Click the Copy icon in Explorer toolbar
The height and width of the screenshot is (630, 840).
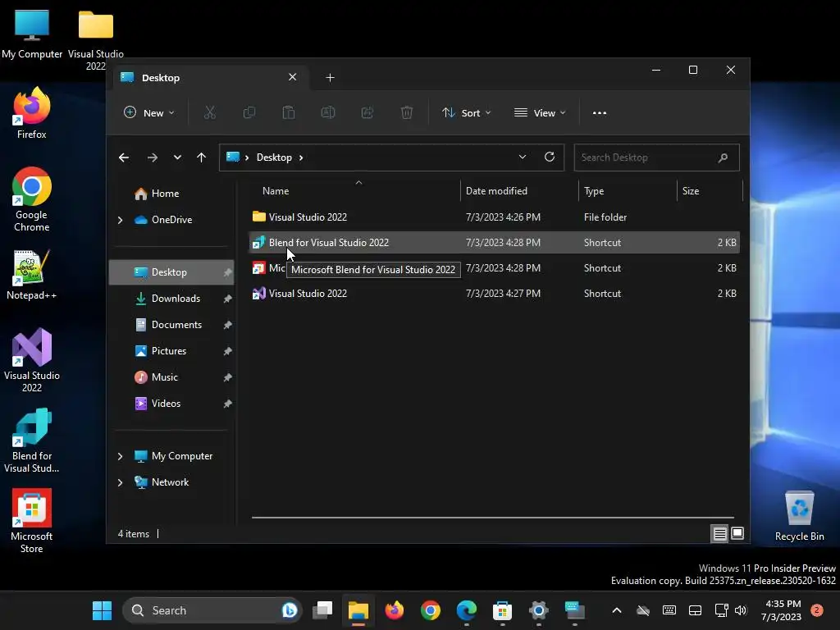coord(249,112)
